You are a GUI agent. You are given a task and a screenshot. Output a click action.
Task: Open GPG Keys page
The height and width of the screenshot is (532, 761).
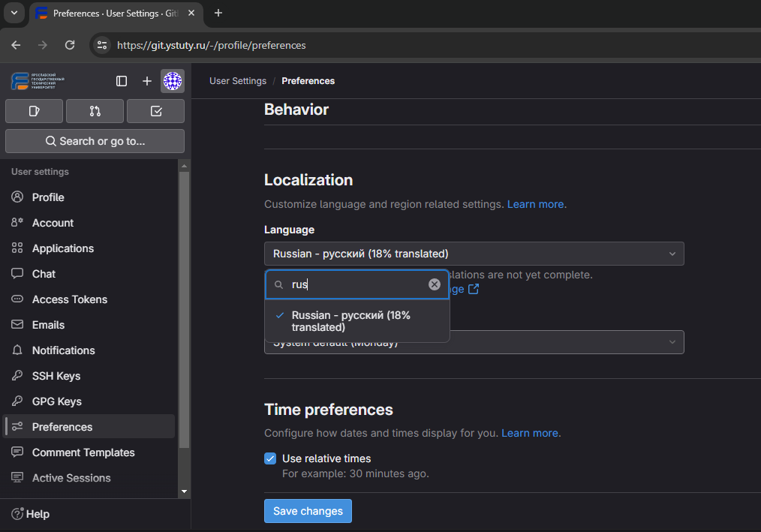89,401
